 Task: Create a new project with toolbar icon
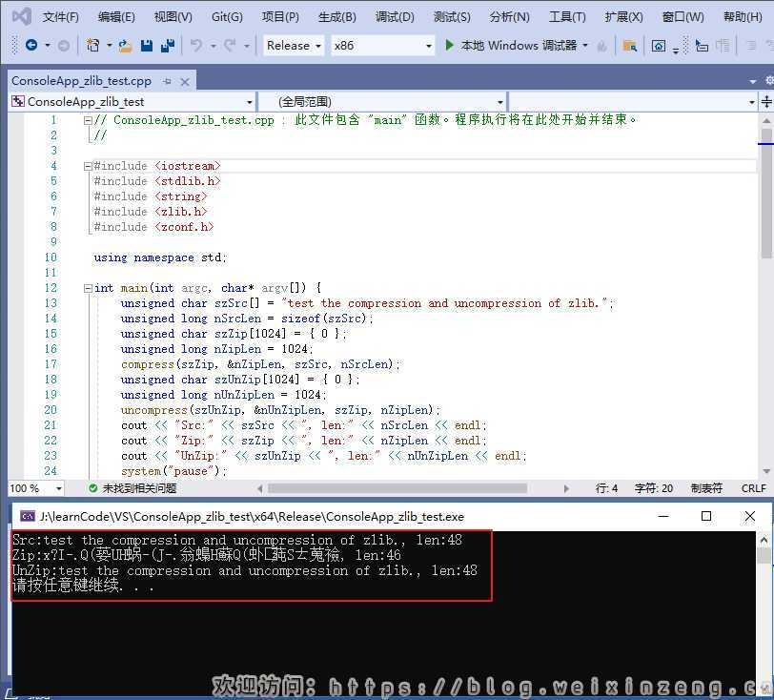(92, 46)
